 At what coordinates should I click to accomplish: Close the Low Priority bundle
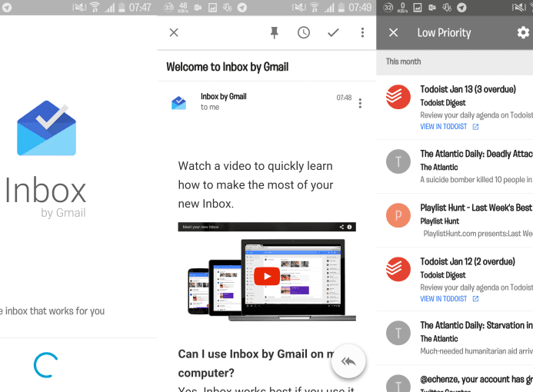pos(393,32)
